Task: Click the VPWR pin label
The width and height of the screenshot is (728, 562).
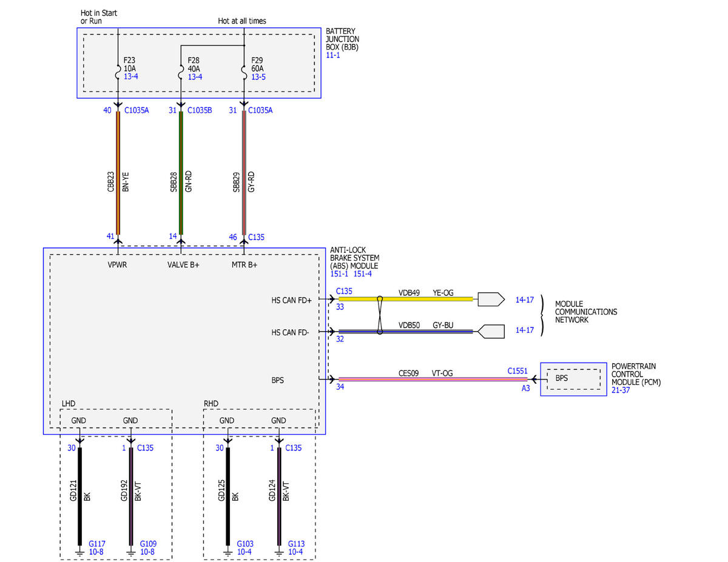Action: click(x=118, y=265)
